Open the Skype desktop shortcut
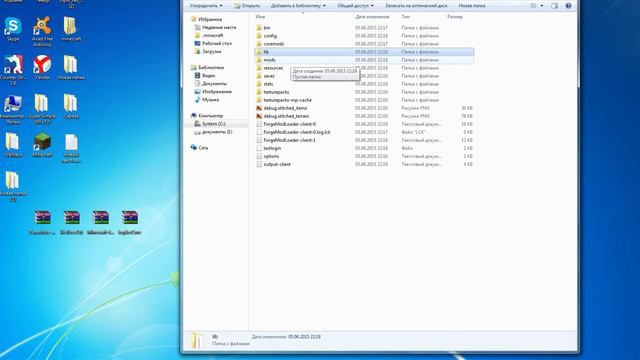Image resolution: width=640 pixels, height=360 pixels. click(x=13, y=29)
